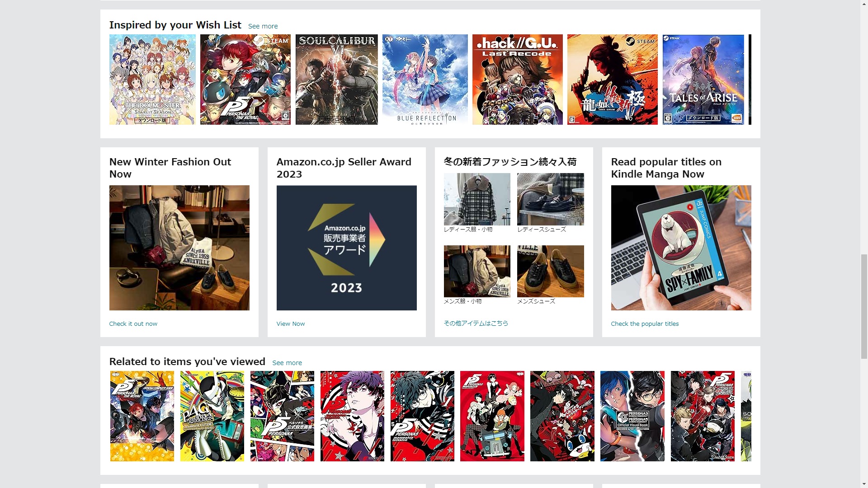
Task: Click the Spy x Family Kindle tablet image
Action: (x=681, y=248)
